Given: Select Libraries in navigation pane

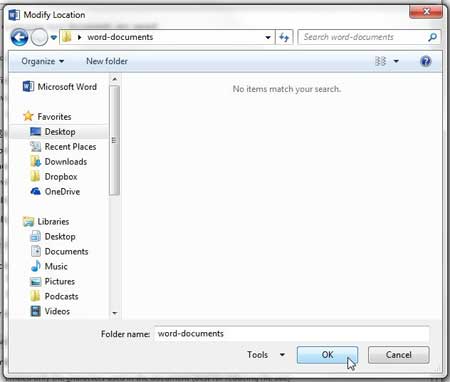Looking at the screenshot, I should click(x=53, y=222).
